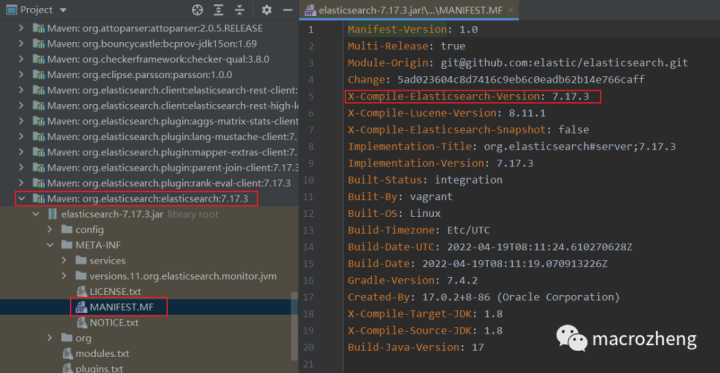Image resolution: width=720 pixels, height=373 pixels.
Task: Click the config folder icon
Action: [67, 230]
